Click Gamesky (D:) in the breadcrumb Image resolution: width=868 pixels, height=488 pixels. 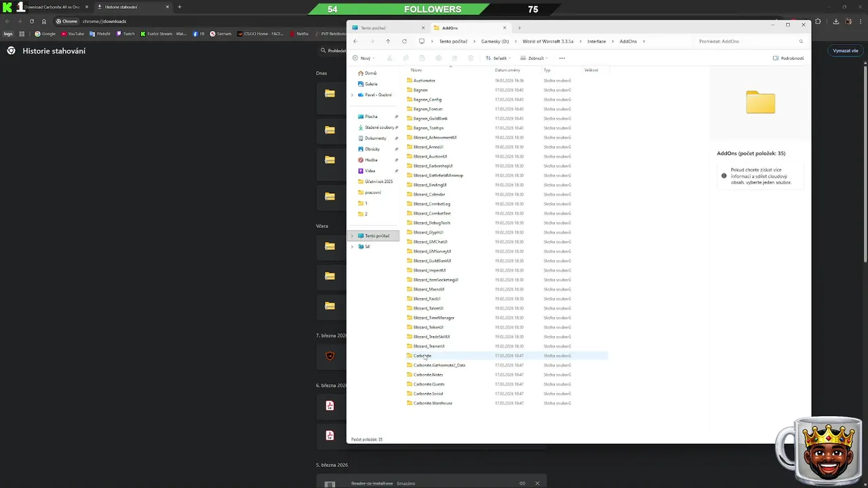pos(495,41)
